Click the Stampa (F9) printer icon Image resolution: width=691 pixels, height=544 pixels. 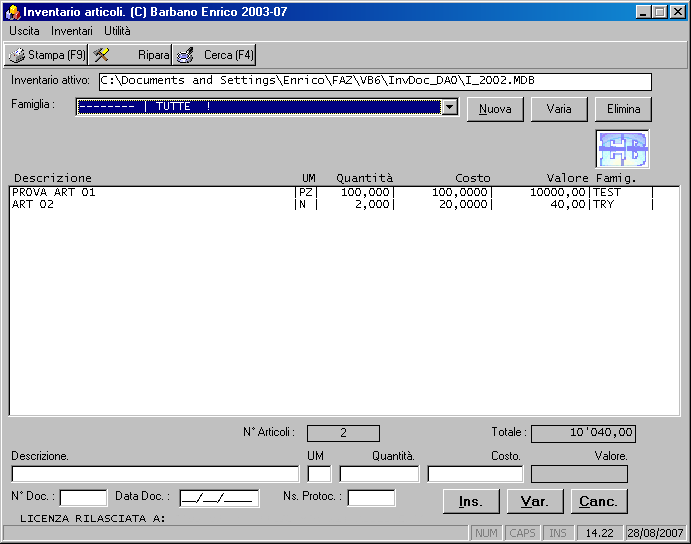click(x=17, y=55)
